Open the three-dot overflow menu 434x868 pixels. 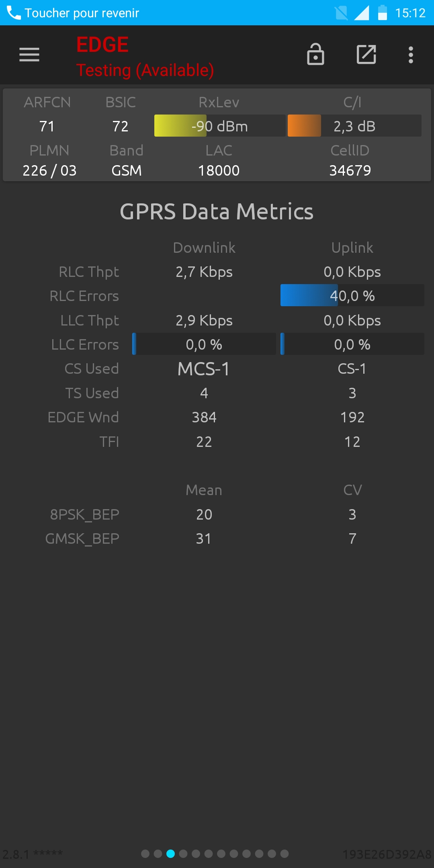click(x=411, y=55)
